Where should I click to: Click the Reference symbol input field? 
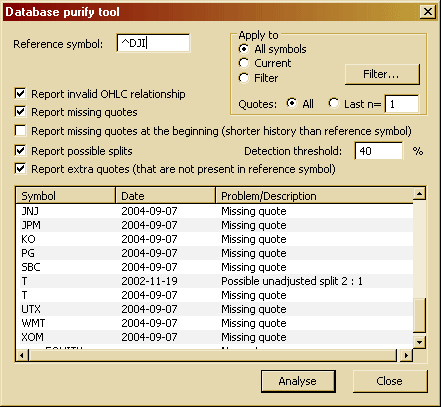click(153, 43)
